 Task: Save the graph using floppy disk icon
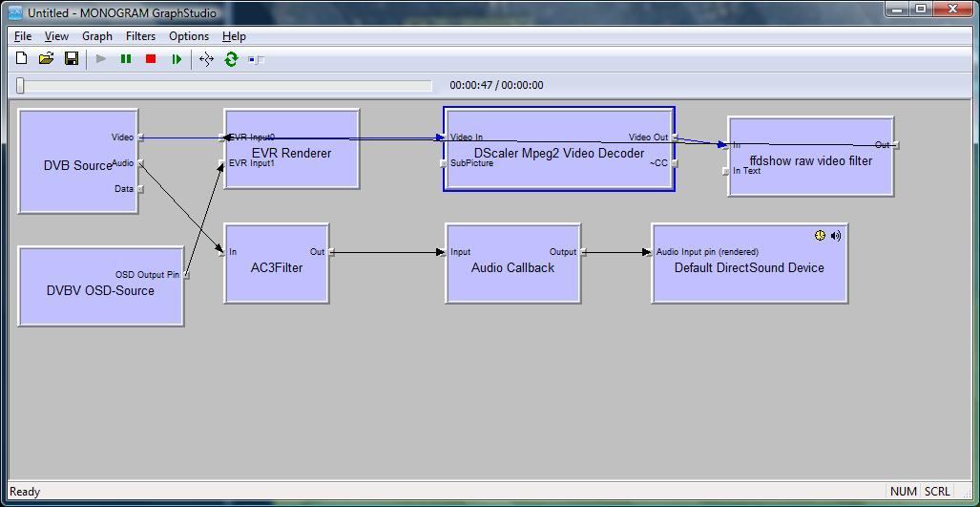tap(72, 59)
